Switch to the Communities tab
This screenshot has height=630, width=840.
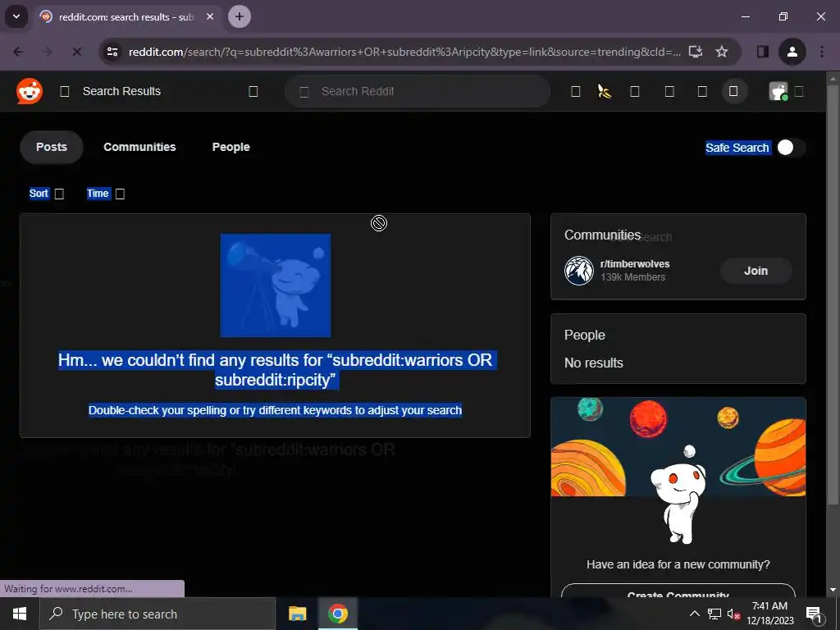point(139,147)
